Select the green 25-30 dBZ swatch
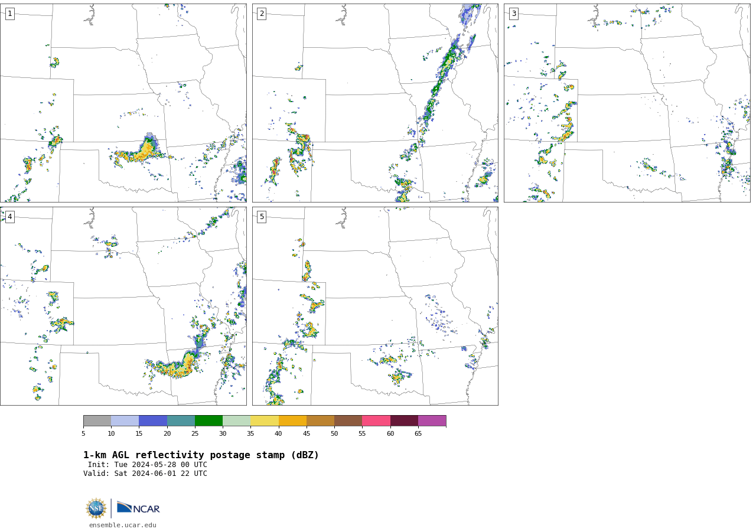Image resolution: width=756 pixels, height=532 pixels. (x=208, y=421)
